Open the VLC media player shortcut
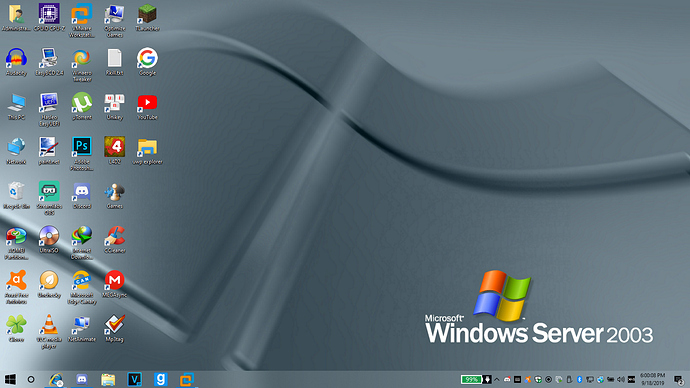This screenshot has height=388, width=690. [x=49, y=332]
